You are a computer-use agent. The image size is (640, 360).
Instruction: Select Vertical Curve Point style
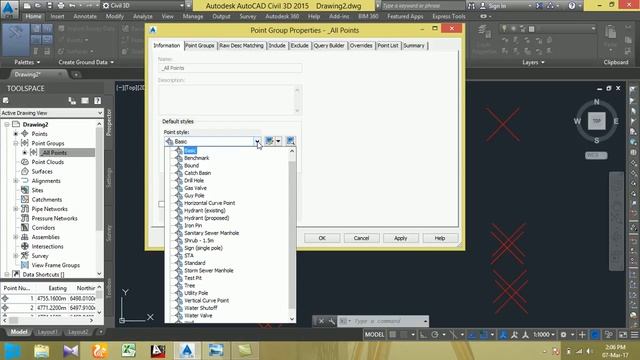tap(206, 300)
